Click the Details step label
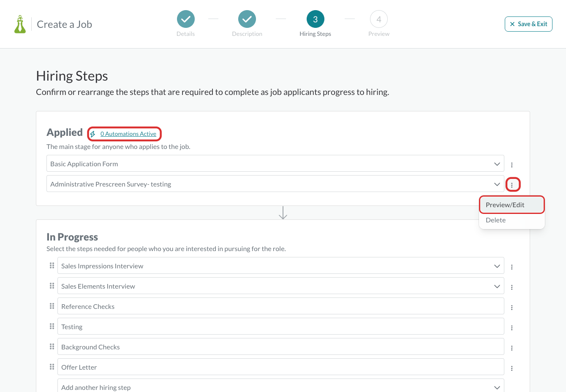Image resolution: width=566 pixels, height=392 pixels. [186, 34]
